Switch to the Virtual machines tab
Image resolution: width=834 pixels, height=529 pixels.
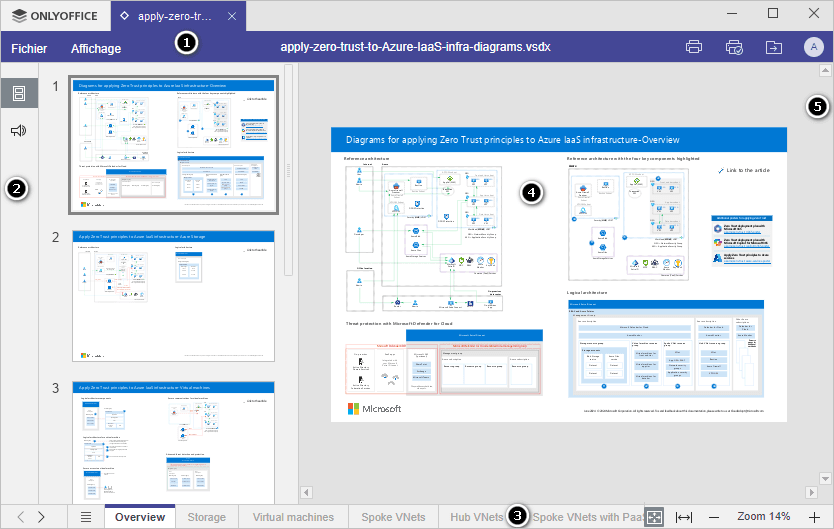293,517
